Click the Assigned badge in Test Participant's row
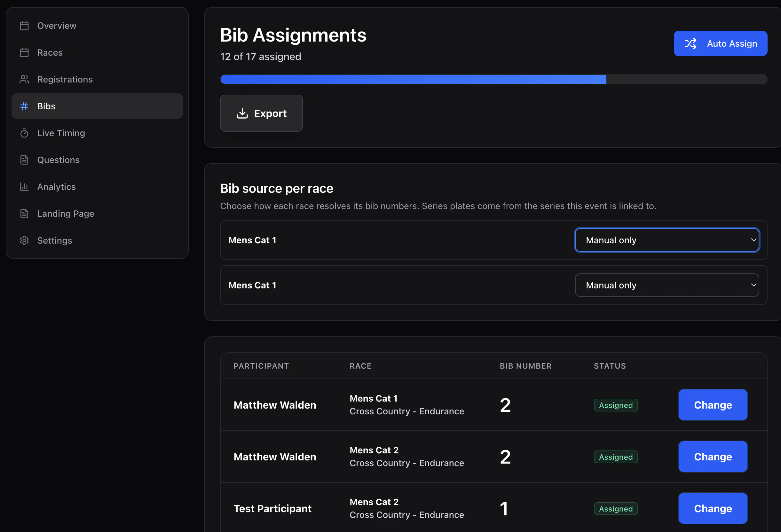781x532 pixels. (616, 509)
